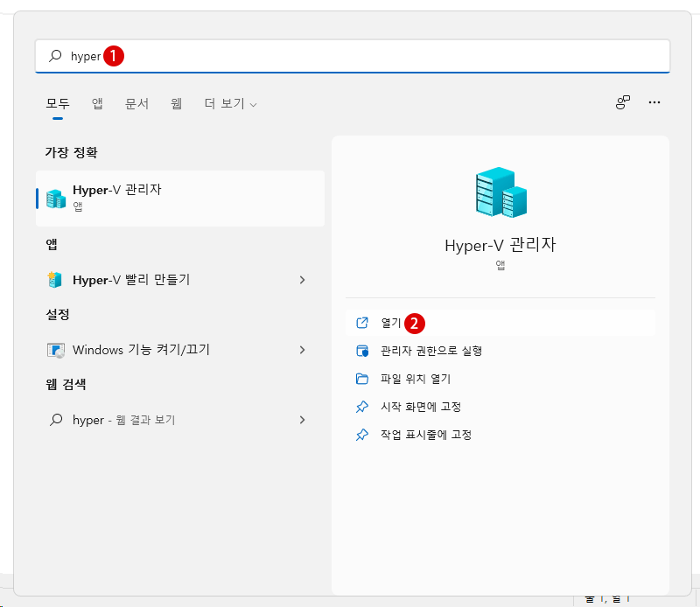The height and width of the screenshot is (607, 700).
Task: Choose 파일 위치 열기
Action: click(x=500, y=379)
